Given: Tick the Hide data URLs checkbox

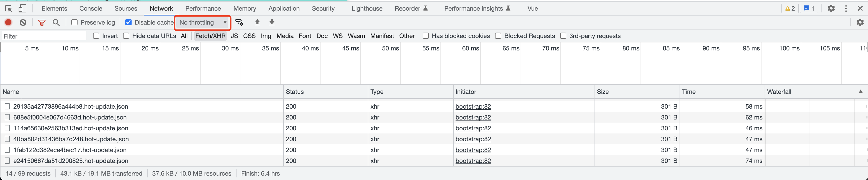Looking at the screenshot, I should click(x=126, y=36).
